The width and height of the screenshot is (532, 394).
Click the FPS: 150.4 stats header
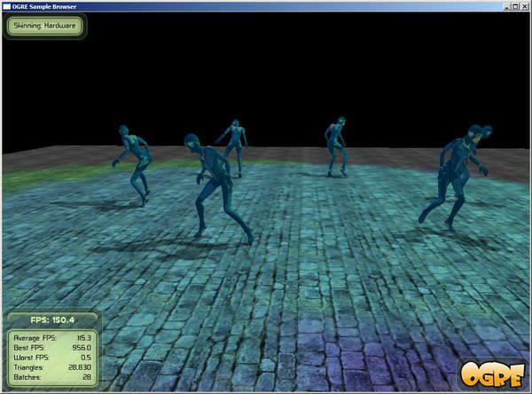click(52, 320)
